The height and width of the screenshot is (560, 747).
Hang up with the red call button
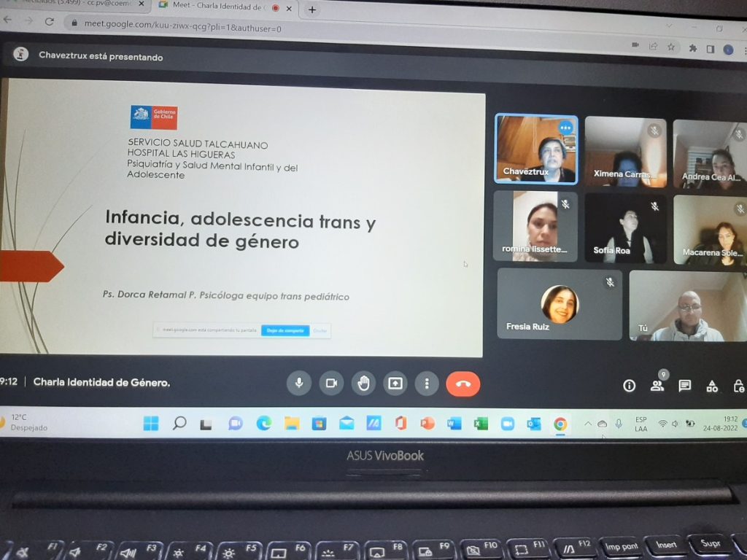tap(462, 384)
